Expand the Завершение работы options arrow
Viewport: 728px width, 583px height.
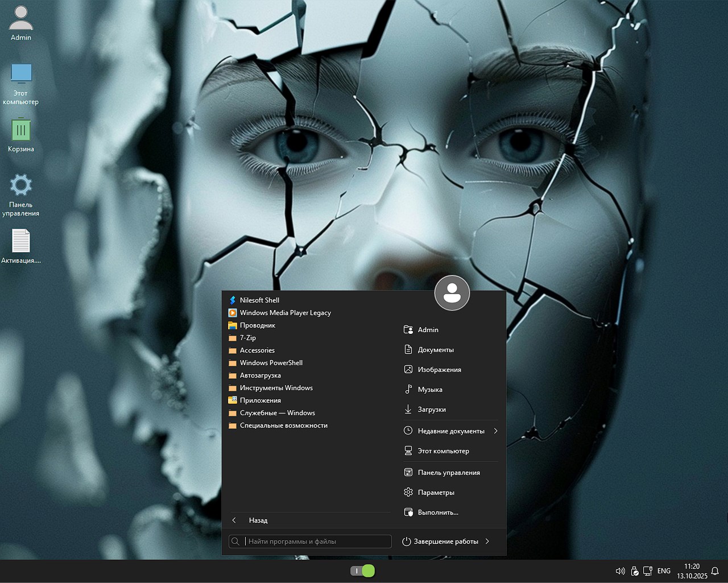pyautogui.click(x=487, y=541)
